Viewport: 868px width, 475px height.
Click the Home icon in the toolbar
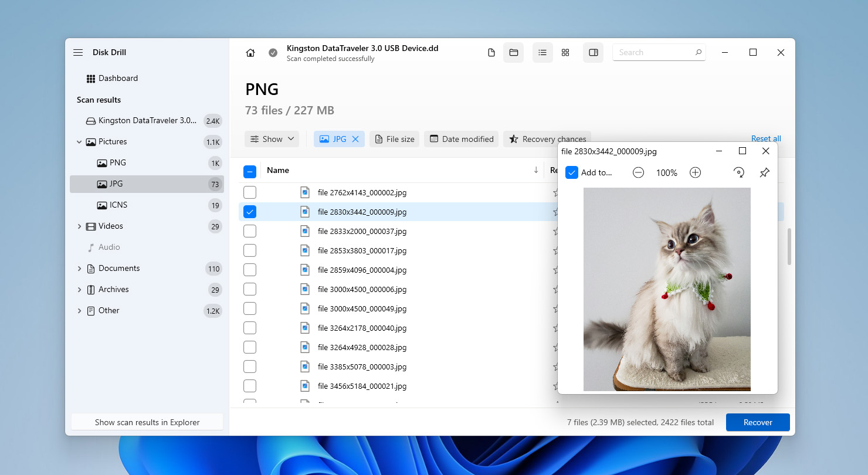pyautogui.click(x=250, y=52)
